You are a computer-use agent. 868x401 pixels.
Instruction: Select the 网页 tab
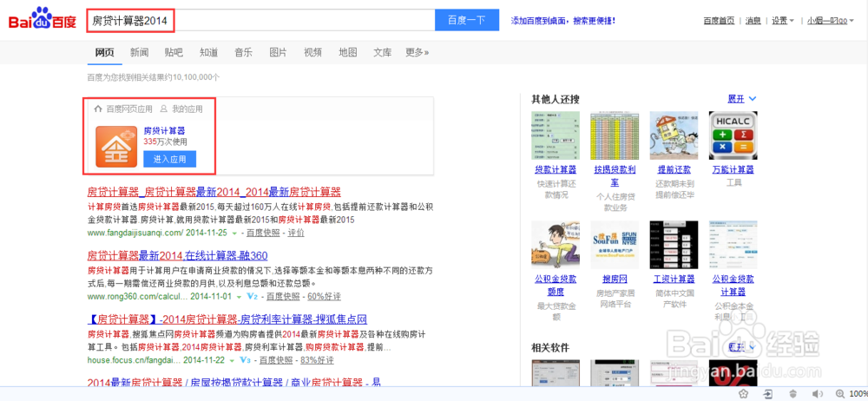105,53
